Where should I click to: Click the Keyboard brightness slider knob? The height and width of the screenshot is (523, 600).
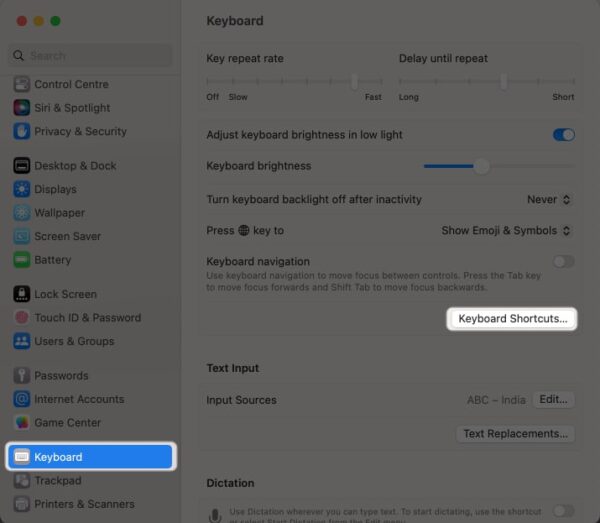coord(482,167)
